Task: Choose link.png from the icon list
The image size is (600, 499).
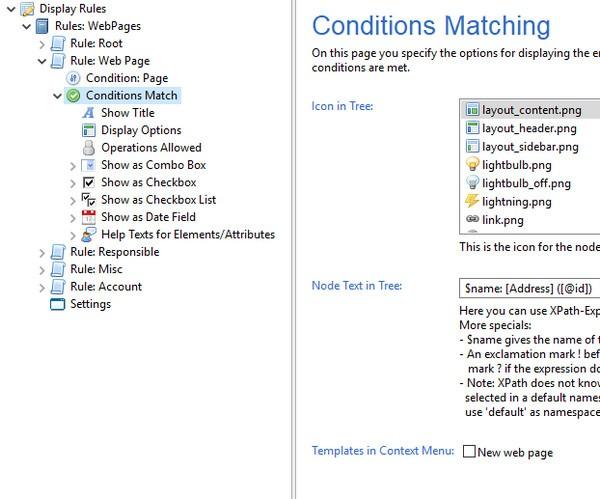Action: click(502, 219)
